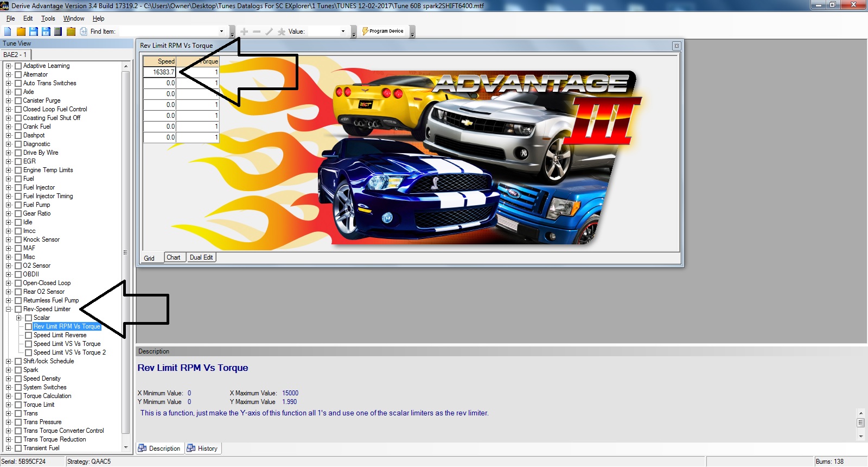Click the X Maximum Value 15000

point(290,393)
